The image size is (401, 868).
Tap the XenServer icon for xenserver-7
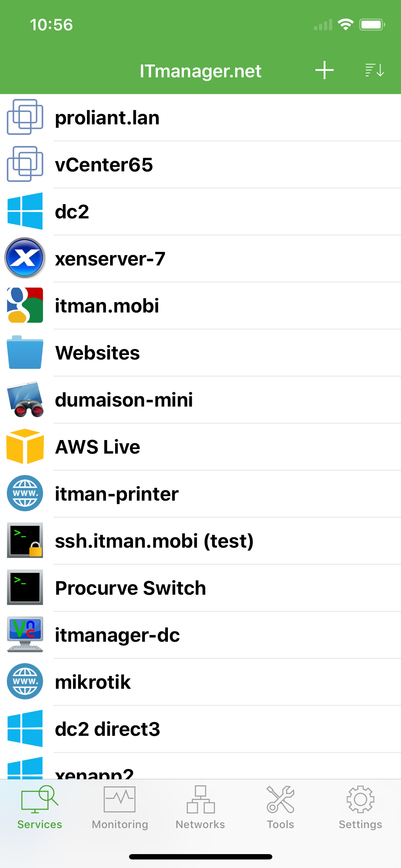pyautogui.click(x=25, y=258)
